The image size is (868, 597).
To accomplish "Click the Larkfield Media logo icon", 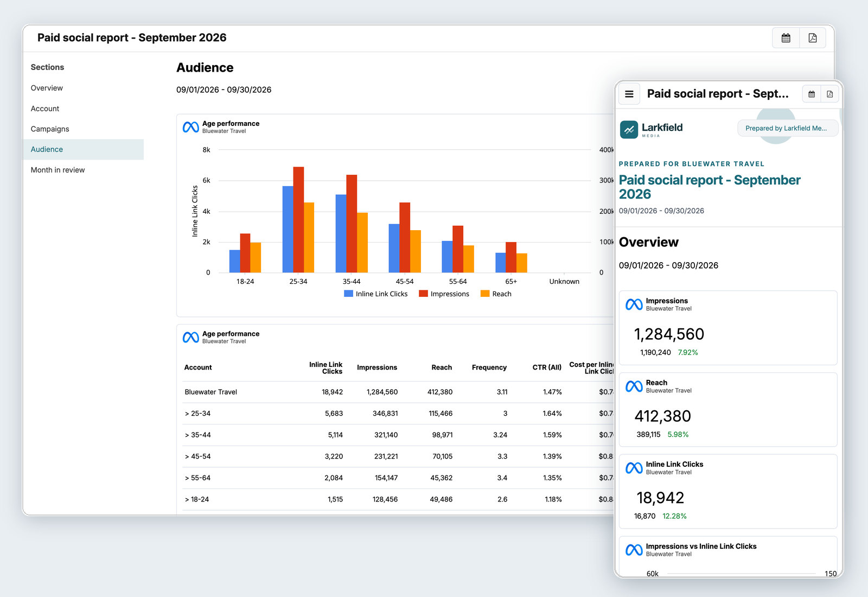I will pos(629,130).
